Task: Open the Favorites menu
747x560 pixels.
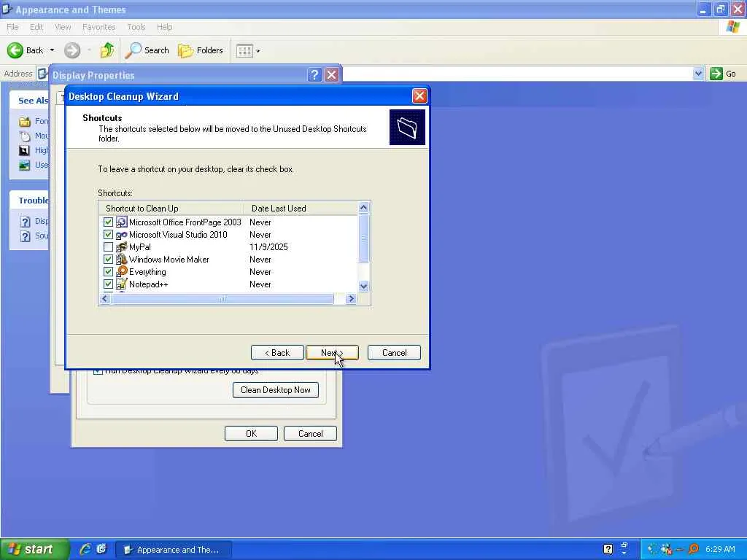Action: (98, 27)
